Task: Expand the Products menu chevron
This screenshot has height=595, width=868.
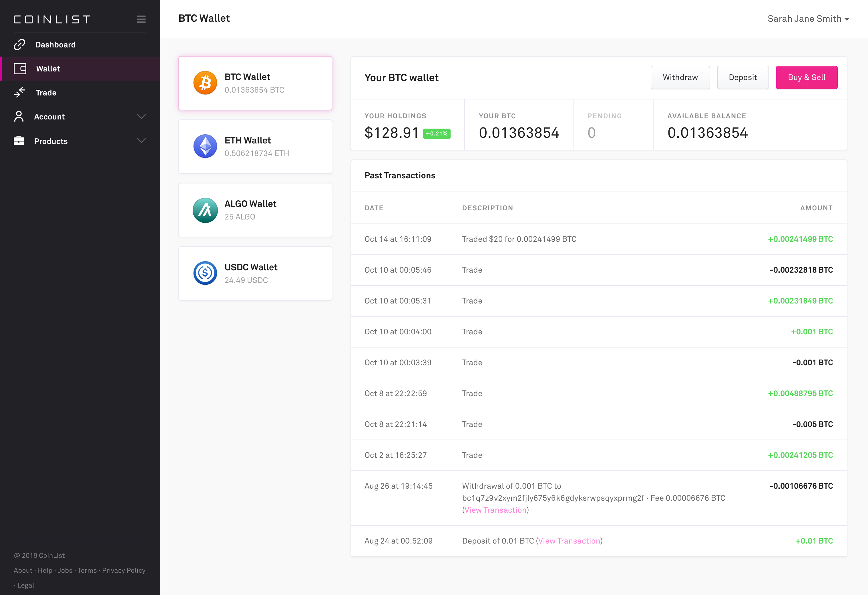Action: [141, 141]
